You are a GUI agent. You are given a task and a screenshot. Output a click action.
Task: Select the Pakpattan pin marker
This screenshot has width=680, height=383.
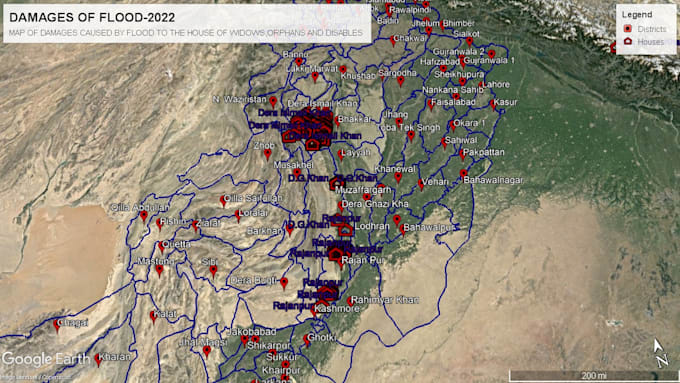point(462,154)
